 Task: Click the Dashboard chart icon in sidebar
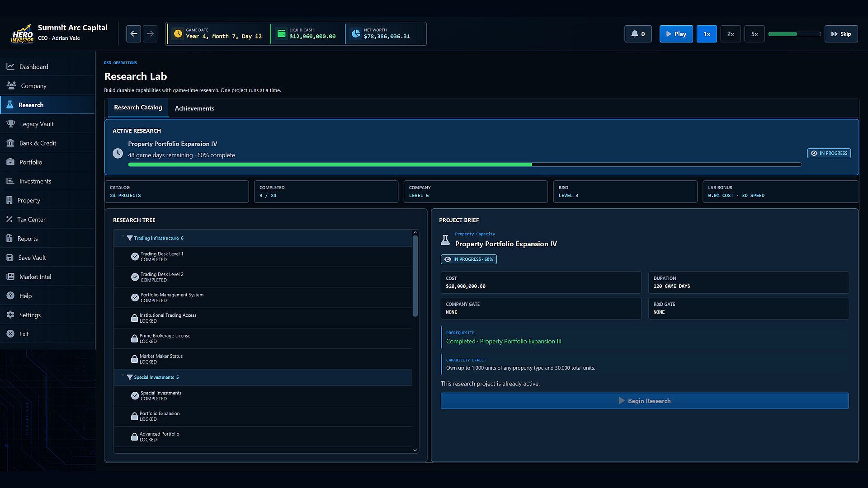[10, 66]
